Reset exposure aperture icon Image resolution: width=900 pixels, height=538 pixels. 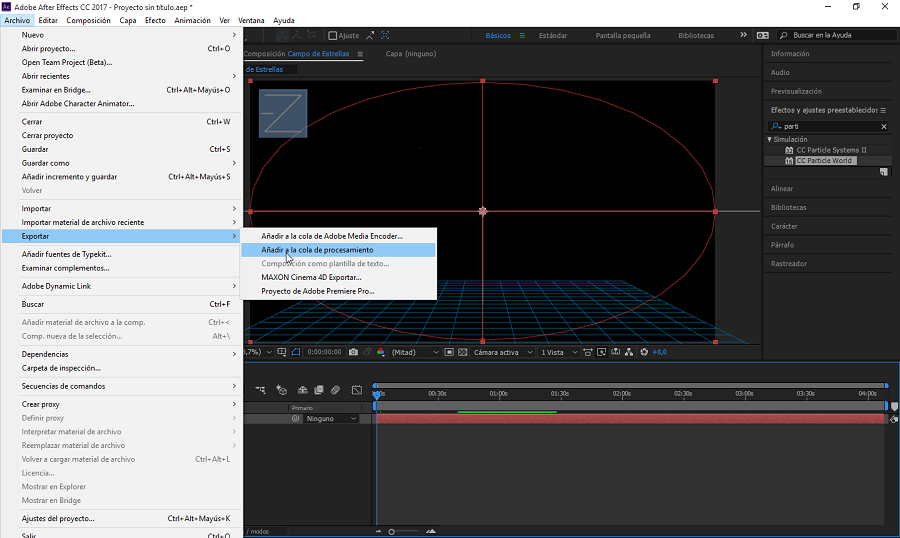[644, 352]
